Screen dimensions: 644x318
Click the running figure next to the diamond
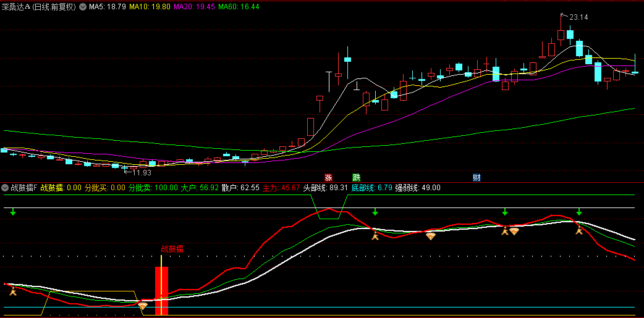coord(505,231)
